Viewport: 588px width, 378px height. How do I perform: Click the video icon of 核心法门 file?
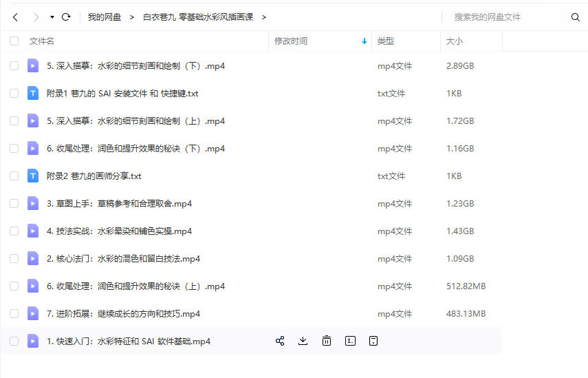pos(33,258)
